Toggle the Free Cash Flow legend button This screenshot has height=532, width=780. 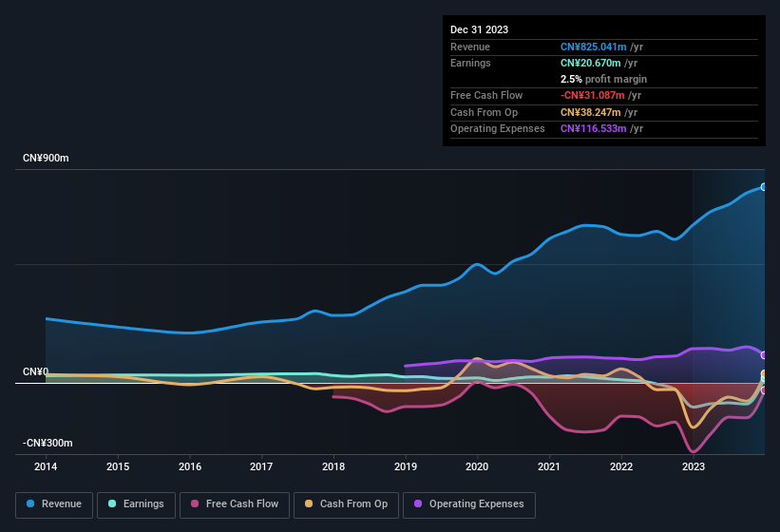click(235, 504)
